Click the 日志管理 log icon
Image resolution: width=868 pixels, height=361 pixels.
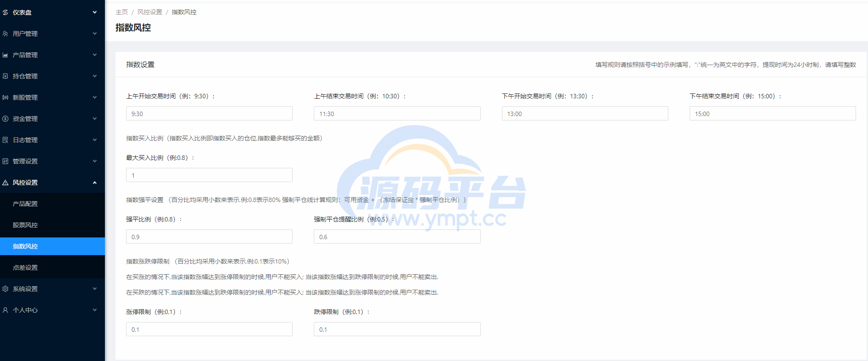[5, 140]
